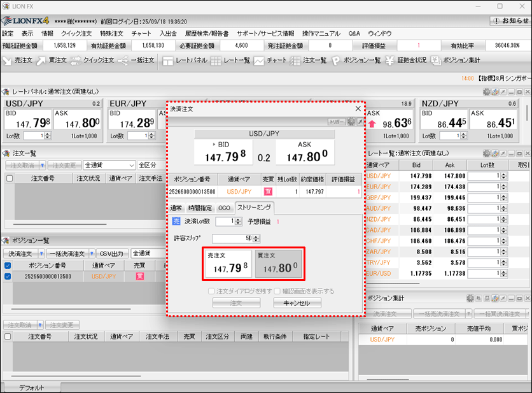
Task: Toggle the select-all checkbox in ポジション一覧 header
Action: [x=8, y=265]
